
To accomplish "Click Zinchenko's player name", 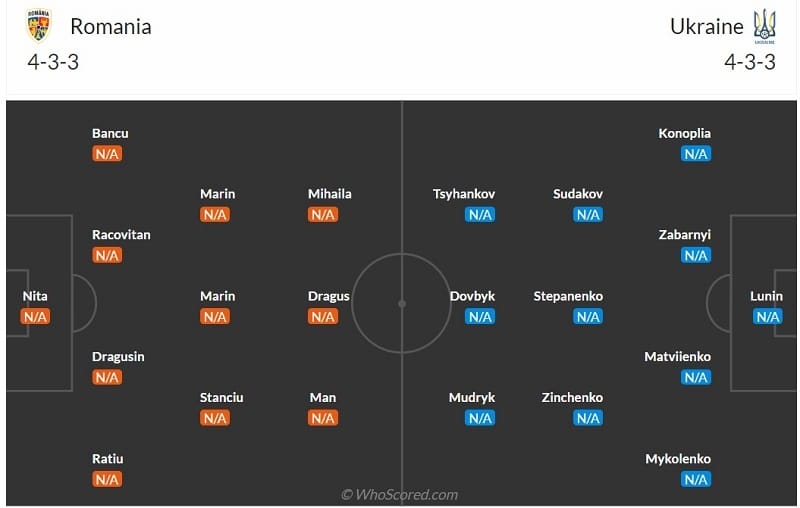I will [x=572, y=398].
